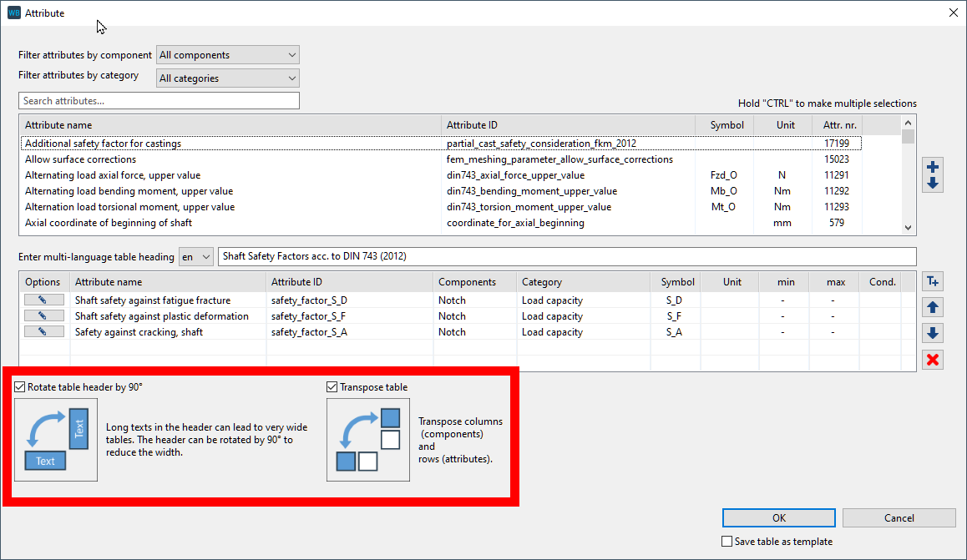Click the blue plus add attribute icon
Viewport: 967px width, 560px height.
coord(933,167)
